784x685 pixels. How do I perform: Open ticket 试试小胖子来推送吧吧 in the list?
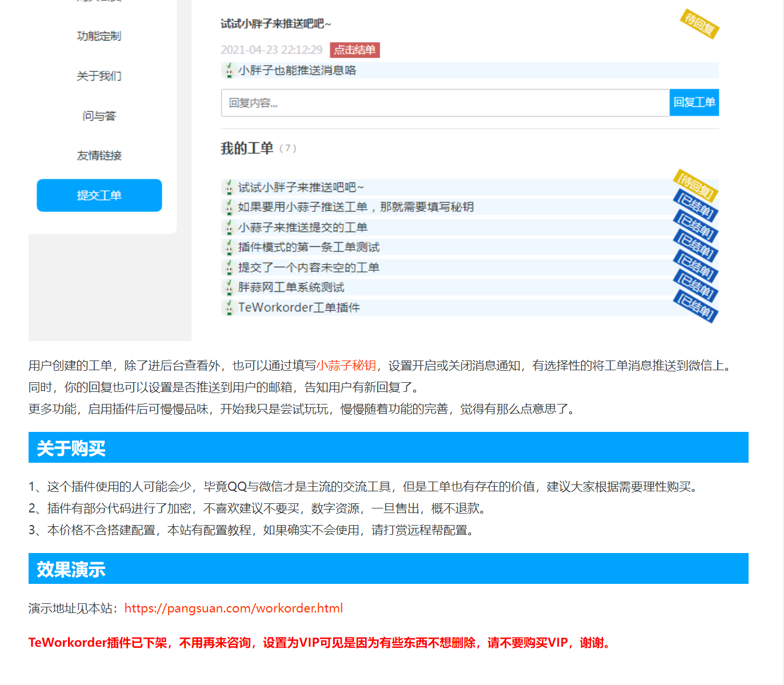(301, 187)
